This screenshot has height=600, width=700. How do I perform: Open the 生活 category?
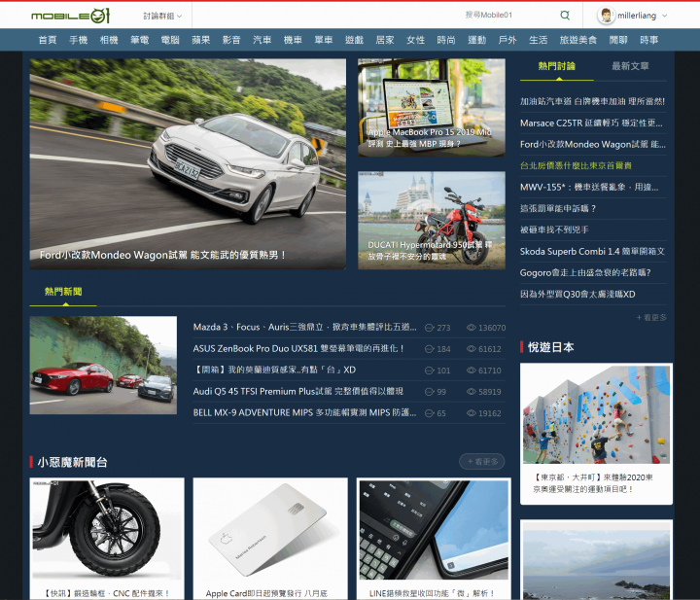538,40
